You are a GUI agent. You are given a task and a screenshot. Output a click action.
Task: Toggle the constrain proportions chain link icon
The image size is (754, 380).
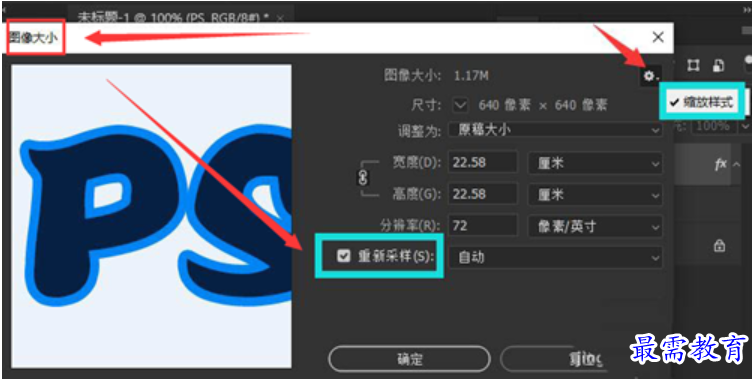(363, 178)
